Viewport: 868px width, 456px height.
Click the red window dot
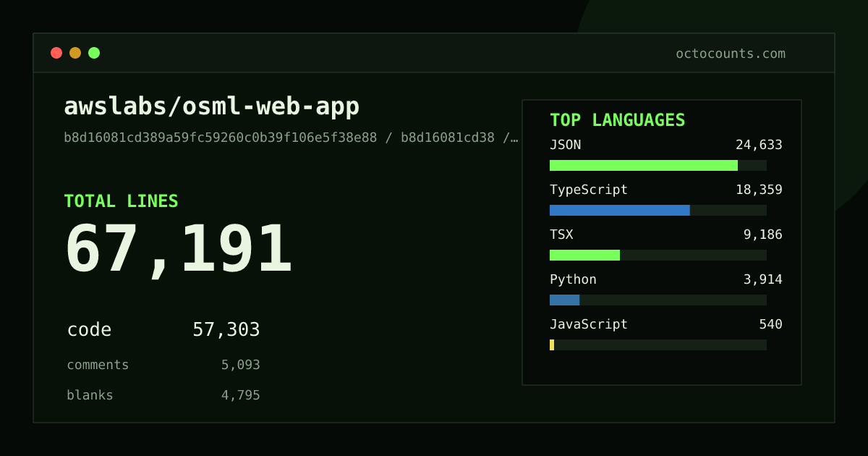pos(56,53)
